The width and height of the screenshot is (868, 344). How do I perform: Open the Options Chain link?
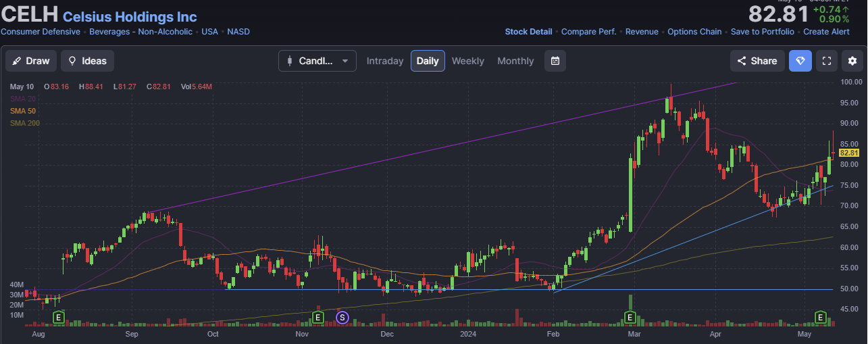(694, 32)
